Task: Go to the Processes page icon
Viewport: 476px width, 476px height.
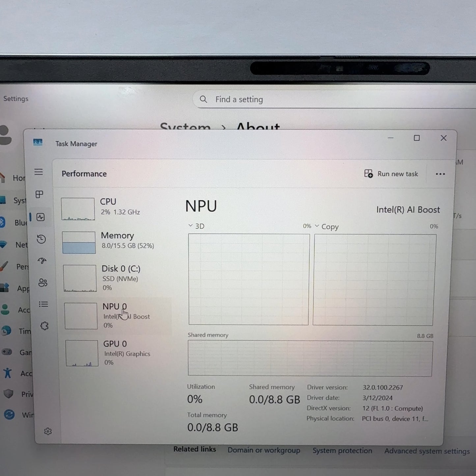Action: tap(39, 194)
